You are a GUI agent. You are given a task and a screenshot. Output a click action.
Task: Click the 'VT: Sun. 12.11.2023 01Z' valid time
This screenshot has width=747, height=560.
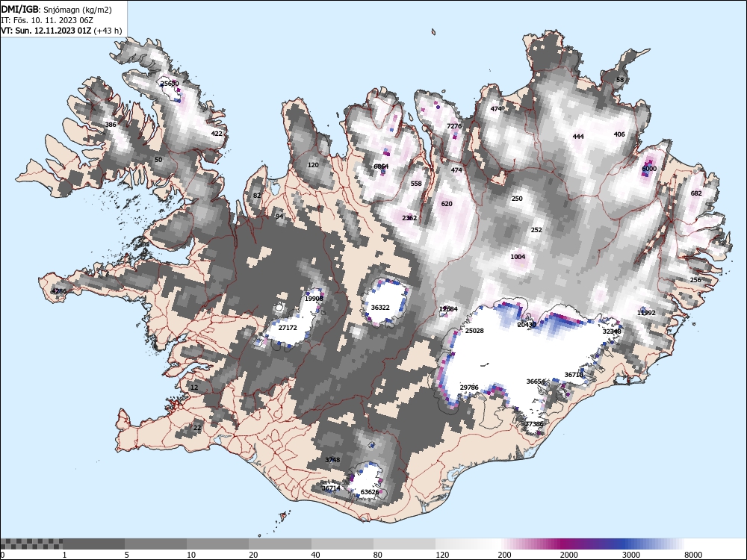click(x=46, y=31)
